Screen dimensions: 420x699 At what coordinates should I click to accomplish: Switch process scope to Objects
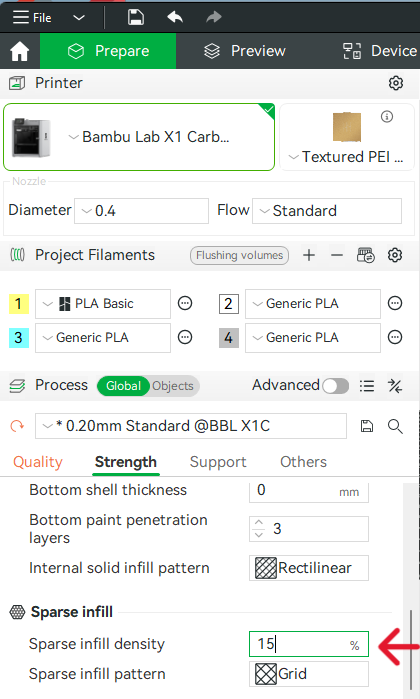tap(173, 386)
